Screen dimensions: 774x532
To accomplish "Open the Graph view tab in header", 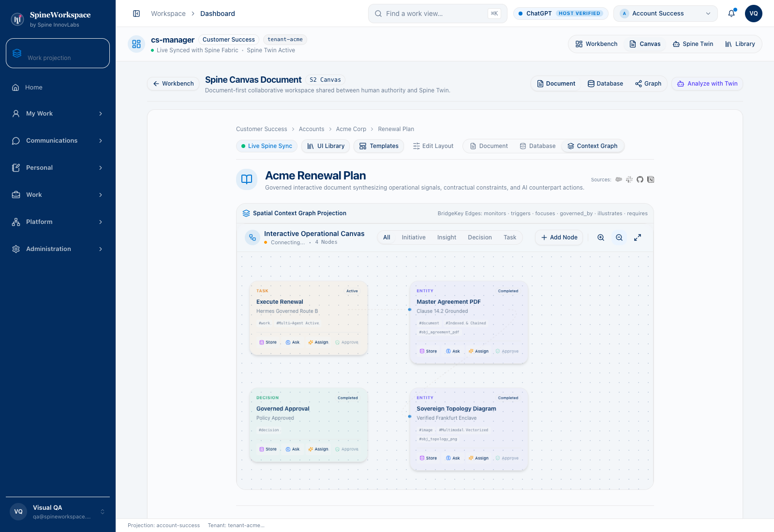I will tap(648, 84).
